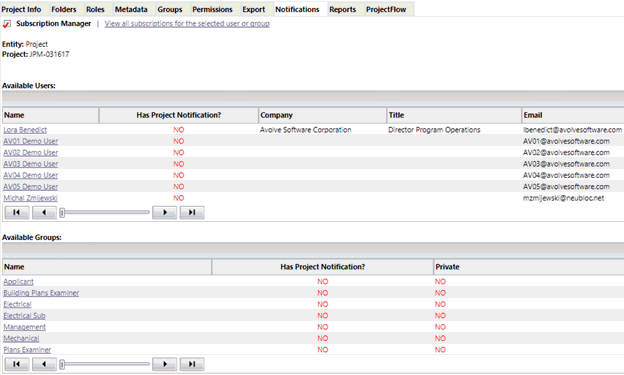This screenshot has width=624, height=375.
Task: Click Private NO value for Plans Examiner
Action: click(440, 350)
